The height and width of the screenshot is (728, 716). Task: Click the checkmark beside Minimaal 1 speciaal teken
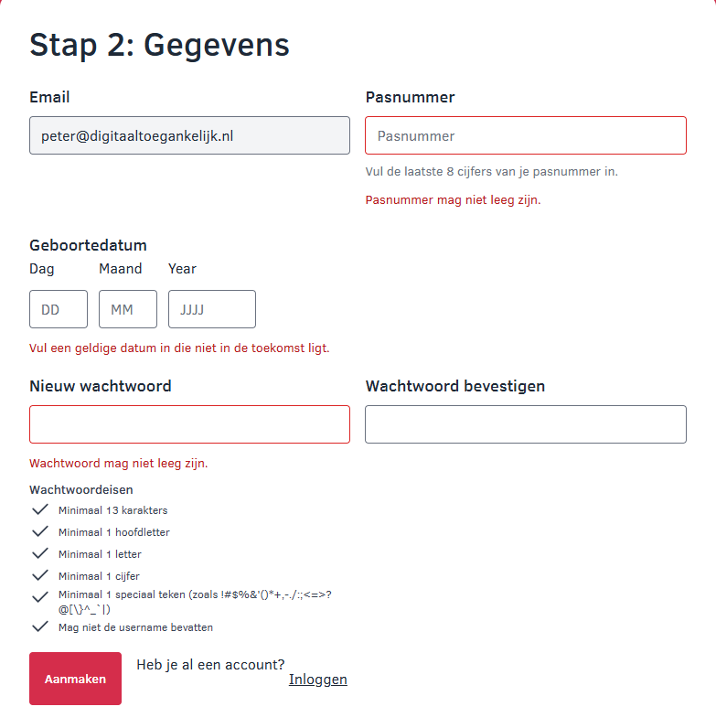point(39,597)
